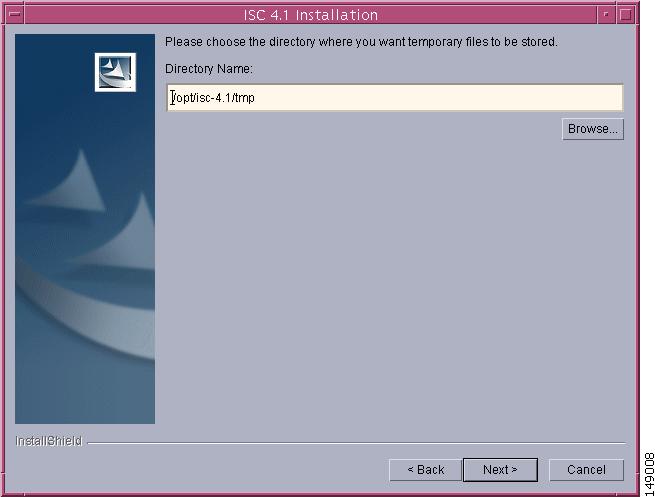Go to previous step with Back
Screen dimensions: 655x497
pos(425,470)
